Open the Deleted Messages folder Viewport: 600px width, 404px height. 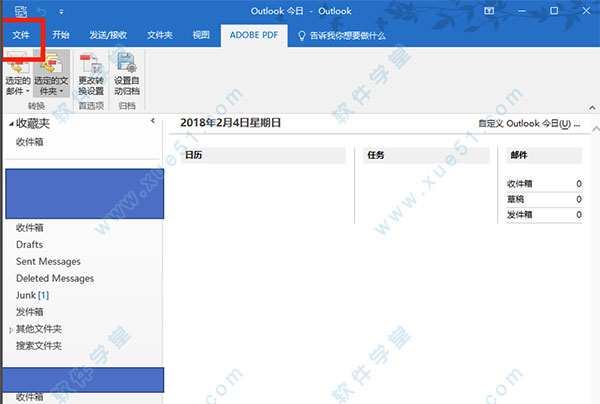55,279
